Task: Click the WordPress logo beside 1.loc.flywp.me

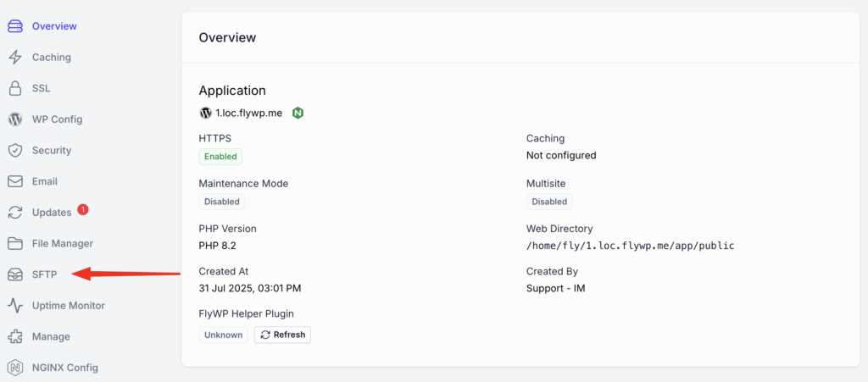Action: [205, 113]
